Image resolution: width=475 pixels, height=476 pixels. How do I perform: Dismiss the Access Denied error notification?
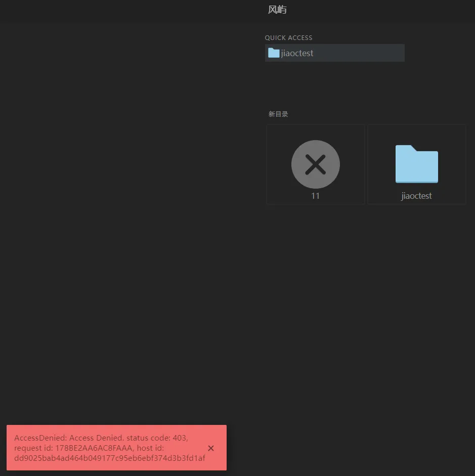211,448
